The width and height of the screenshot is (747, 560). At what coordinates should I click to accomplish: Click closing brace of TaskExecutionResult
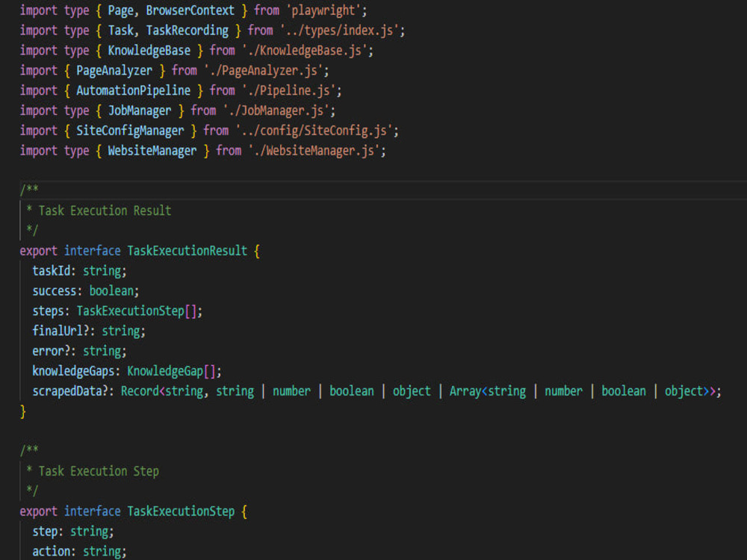click(x=22, y=411)
